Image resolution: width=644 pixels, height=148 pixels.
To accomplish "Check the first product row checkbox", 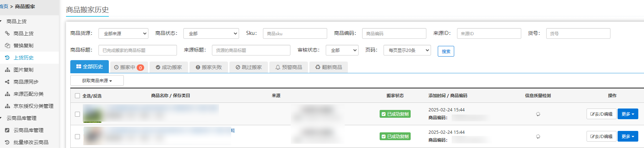I will pos(77,114).
